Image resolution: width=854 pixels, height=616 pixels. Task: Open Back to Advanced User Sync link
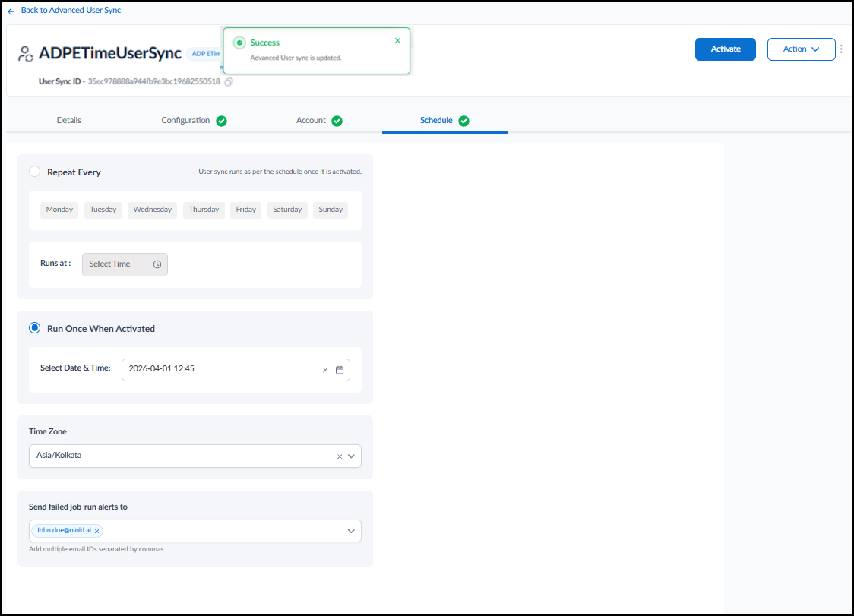tap(71, 11)
